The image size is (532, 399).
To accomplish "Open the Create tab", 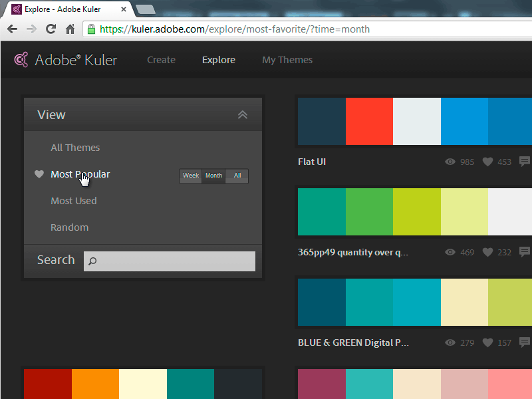I will pos(161,60).
